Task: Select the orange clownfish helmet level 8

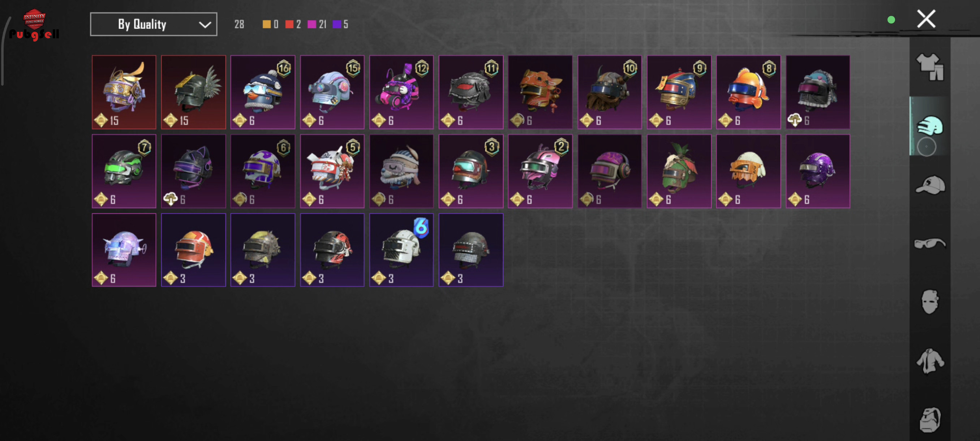Action: (x=748, y=92)
